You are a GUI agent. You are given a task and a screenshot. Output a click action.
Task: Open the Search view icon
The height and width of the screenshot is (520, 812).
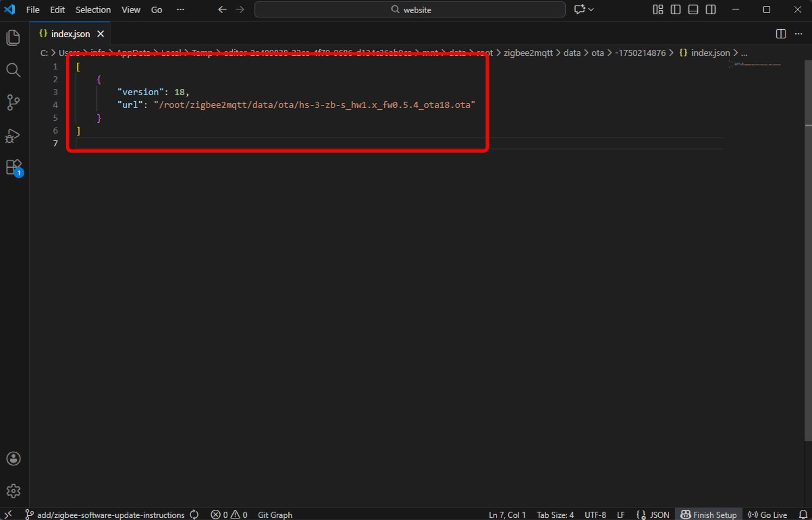click(14, 70)
